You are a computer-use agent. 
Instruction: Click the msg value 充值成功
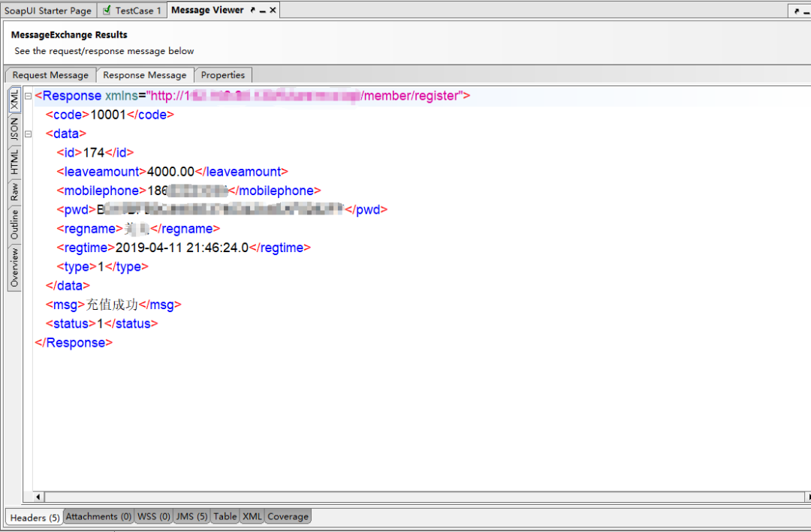[x=112, y=305]
